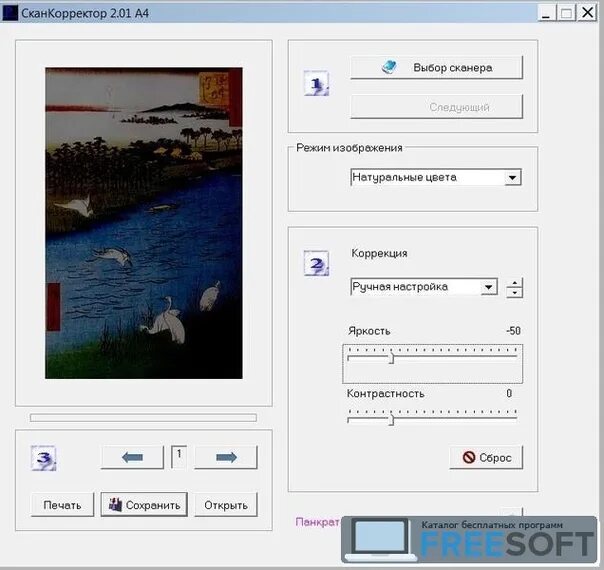This screenshot has height=570, width=604.
Task: Minimize the СканКорректор window
Action: 546,13
